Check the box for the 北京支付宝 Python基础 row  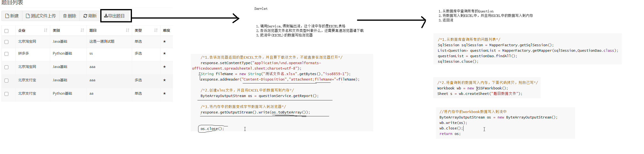[x=6, y=94]
